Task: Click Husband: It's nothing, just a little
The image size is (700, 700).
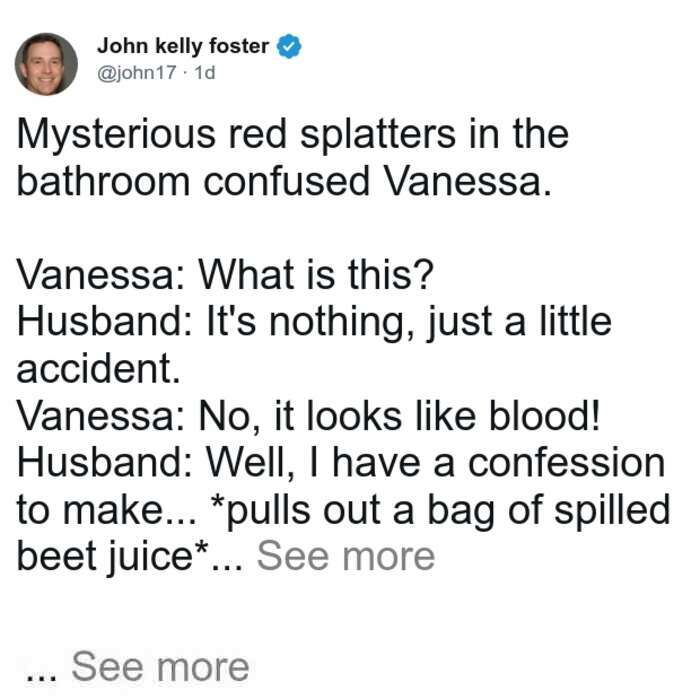Action: (x=314, y=322)
